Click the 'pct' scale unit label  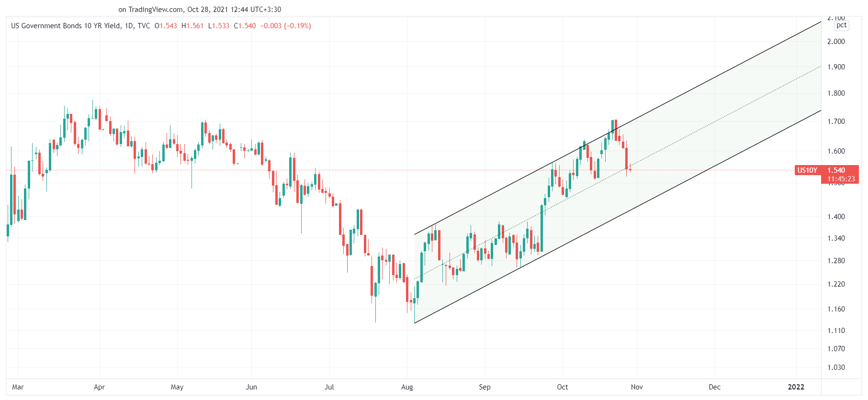842,25
